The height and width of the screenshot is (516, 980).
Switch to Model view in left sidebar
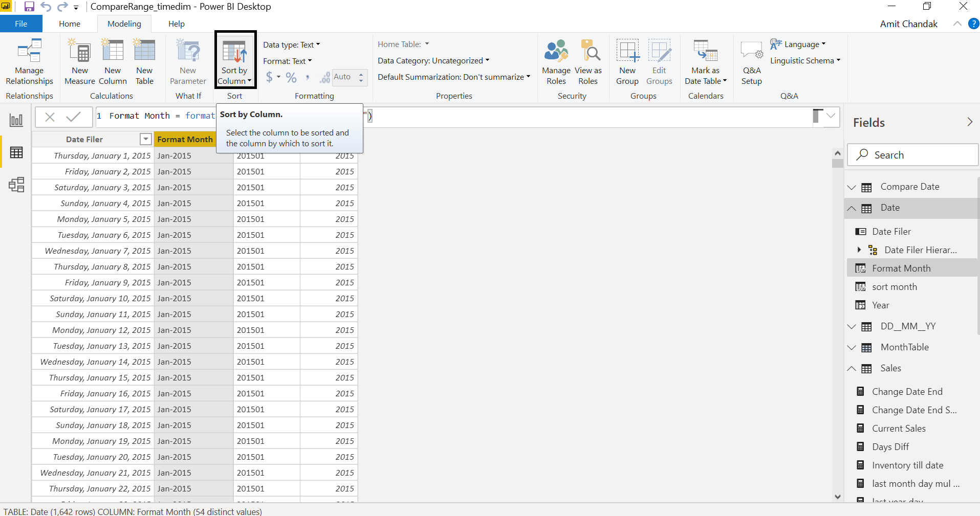(16, 185)
